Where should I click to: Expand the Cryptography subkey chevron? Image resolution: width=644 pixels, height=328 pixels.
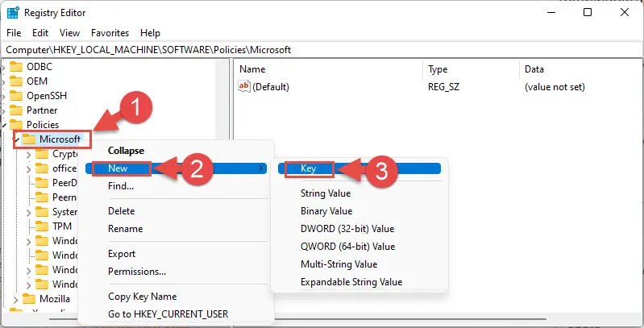point(29,155)
